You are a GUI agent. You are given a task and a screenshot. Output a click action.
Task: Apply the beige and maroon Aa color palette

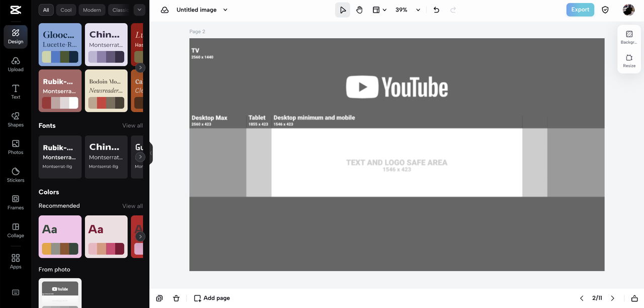point(106,237)
